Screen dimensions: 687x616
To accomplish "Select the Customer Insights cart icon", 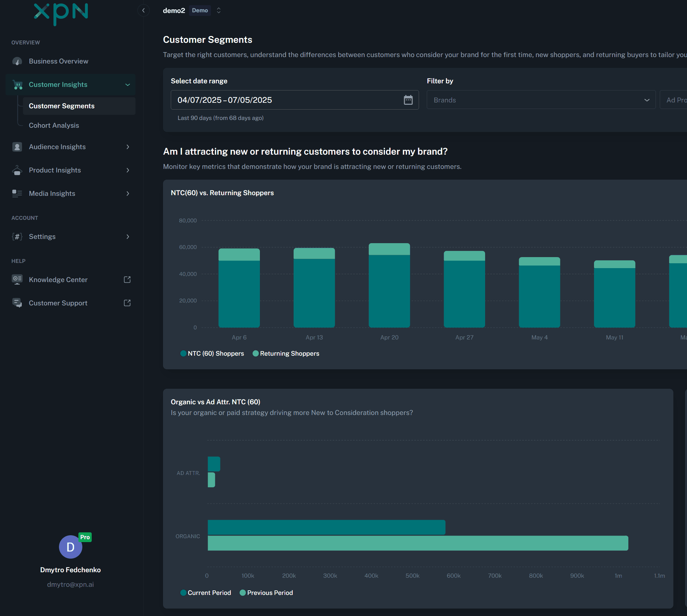I will (x=17, y=85).
